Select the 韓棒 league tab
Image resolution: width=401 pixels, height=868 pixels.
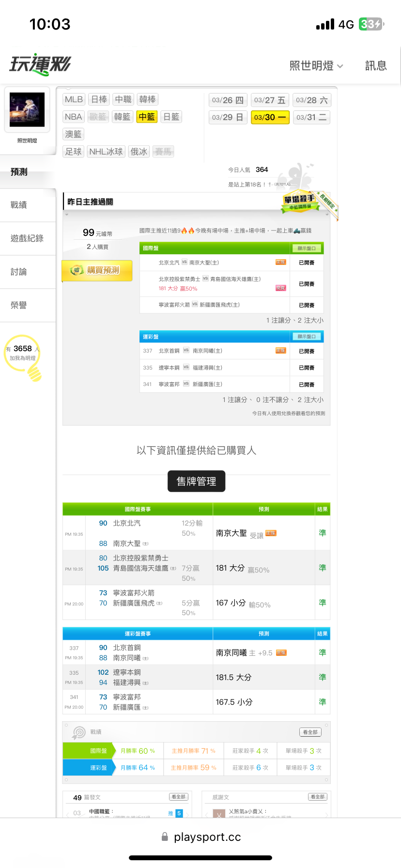pyautogui.click(x=148, y=99)
